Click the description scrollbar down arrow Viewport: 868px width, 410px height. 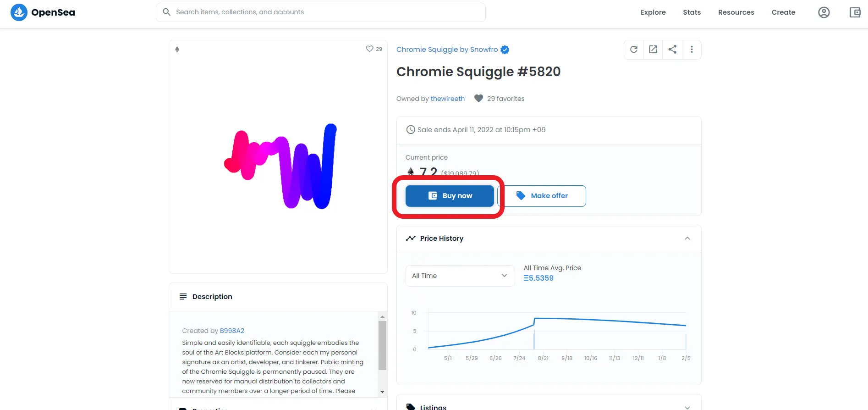coord(382,392)
